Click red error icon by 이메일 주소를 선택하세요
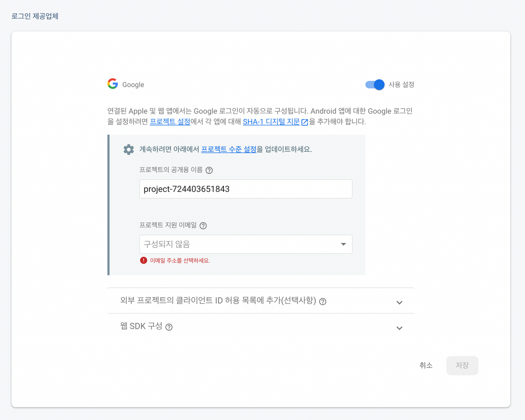Screen dimensions: 525x420 144,260
